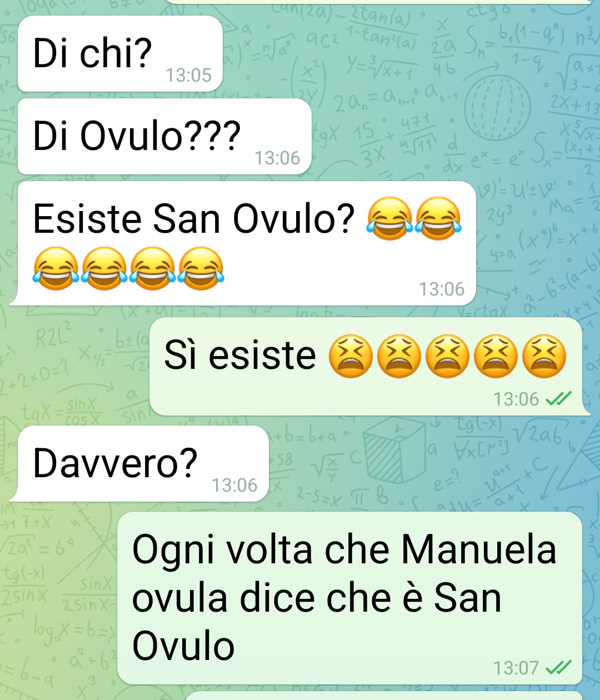Tap the last tired-face emoji in 'Sì esiste' message

[545, 356]
